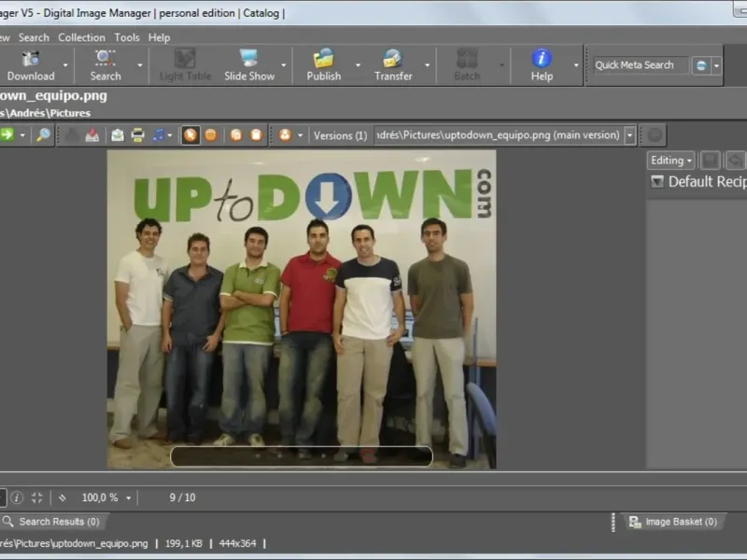Click the 9 / 10 image counter
This screenshot has height=560, width=747.
tap(182, 497)
